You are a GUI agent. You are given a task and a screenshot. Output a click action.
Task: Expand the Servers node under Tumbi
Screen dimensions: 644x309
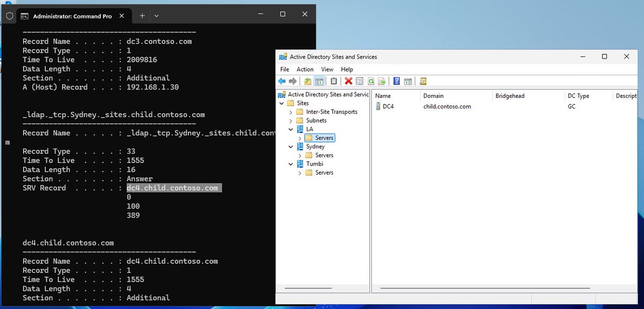click(x=299, y=173)
